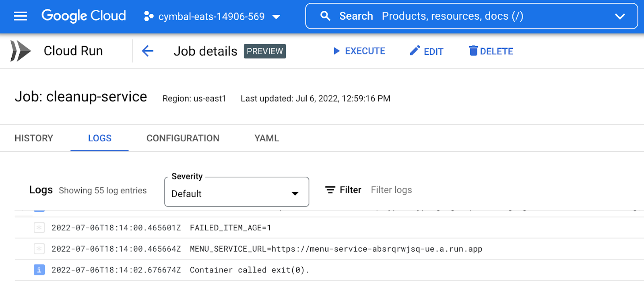Screen dimensions: 644x285
Task: Click the severity icon for FAILED_ITEM_AGE entry
Action: coord(39,228)
